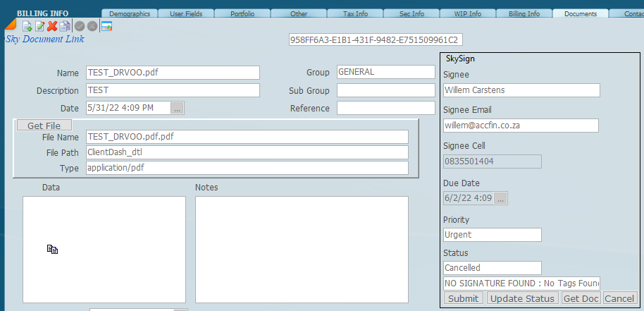
Task: Click the Signee Email input field
Action: [521, 126]
